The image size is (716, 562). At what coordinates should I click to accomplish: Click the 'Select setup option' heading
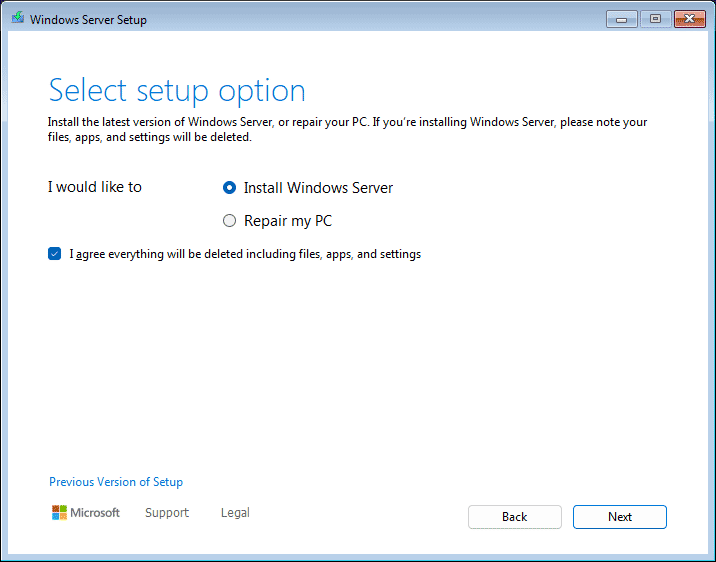pyautogui.click(x=177, y=91)
